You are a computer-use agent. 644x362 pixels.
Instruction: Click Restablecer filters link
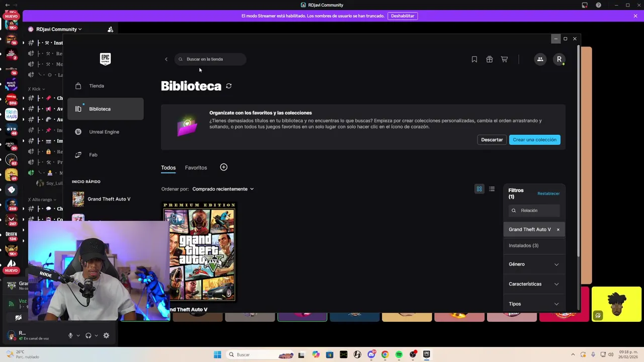coord(548,194)
